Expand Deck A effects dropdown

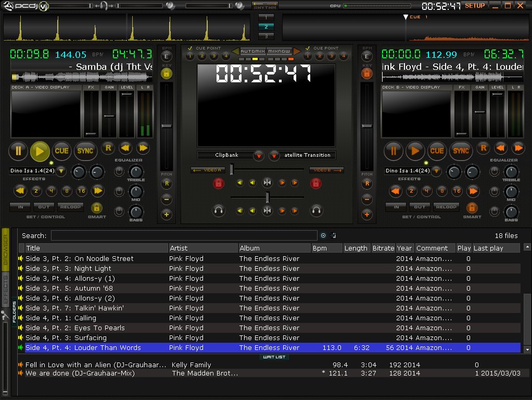pyautogui.click(x=61, y=171)
